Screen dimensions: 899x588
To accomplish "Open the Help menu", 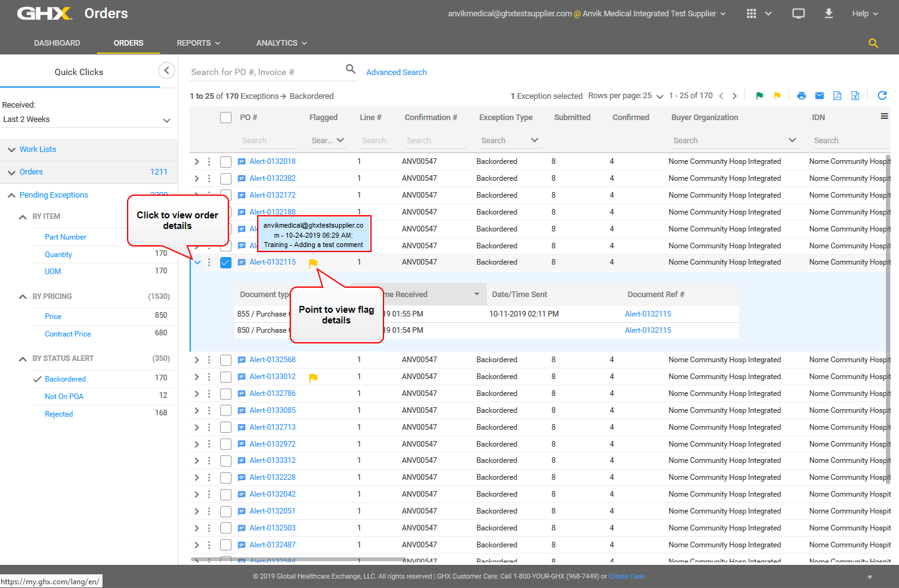I will [865, 14].
